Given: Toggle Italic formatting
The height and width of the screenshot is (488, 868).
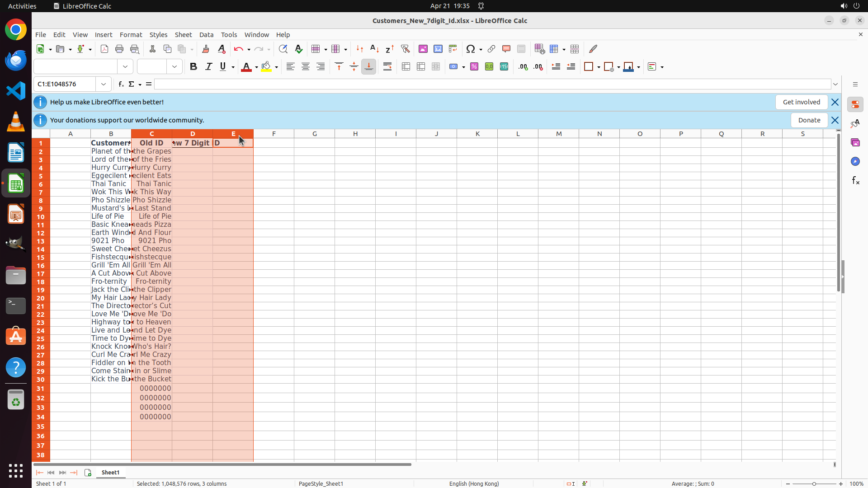Looking at the screenshot, I should [x=208, y=67].
